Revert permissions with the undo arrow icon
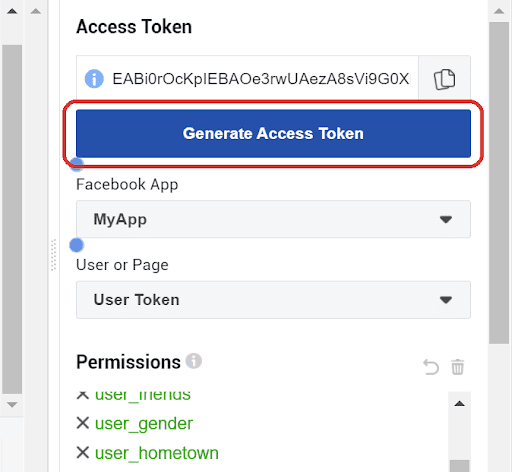 431,367
